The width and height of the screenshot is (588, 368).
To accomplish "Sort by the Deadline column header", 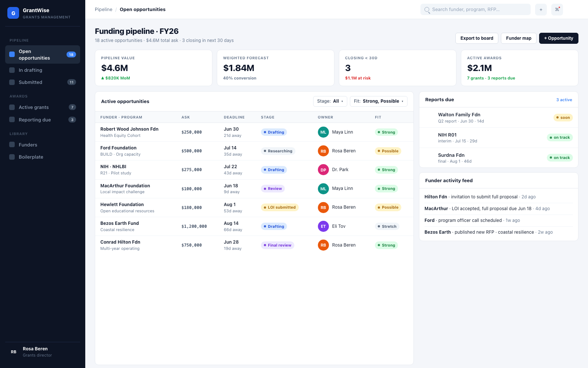I will click(x=234, y=117).
